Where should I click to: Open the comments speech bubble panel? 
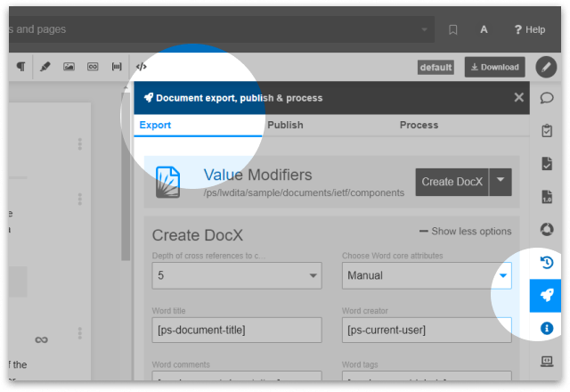click(547, 98)
